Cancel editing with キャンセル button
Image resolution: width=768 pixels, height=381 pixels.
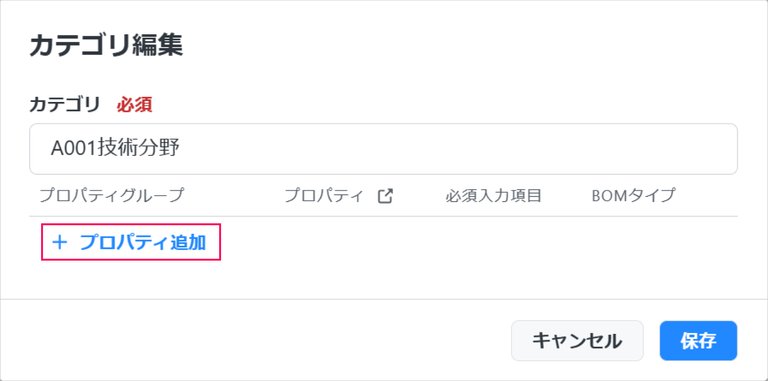577,341
